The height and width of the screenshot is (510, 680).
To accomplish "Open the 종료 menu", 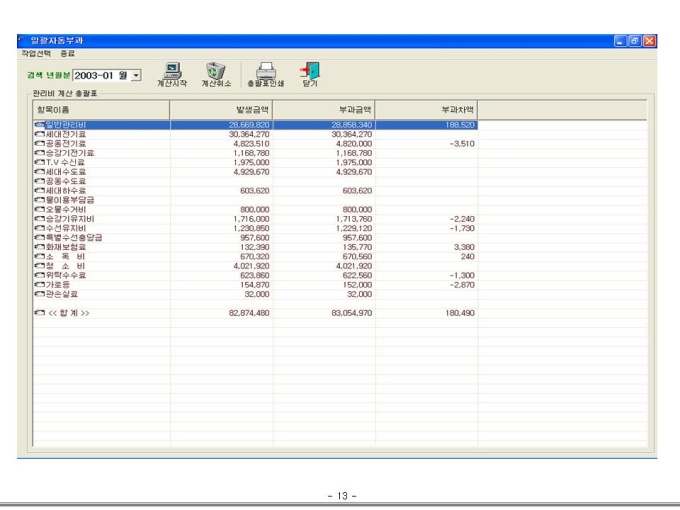I will click(x=67, y=53).
